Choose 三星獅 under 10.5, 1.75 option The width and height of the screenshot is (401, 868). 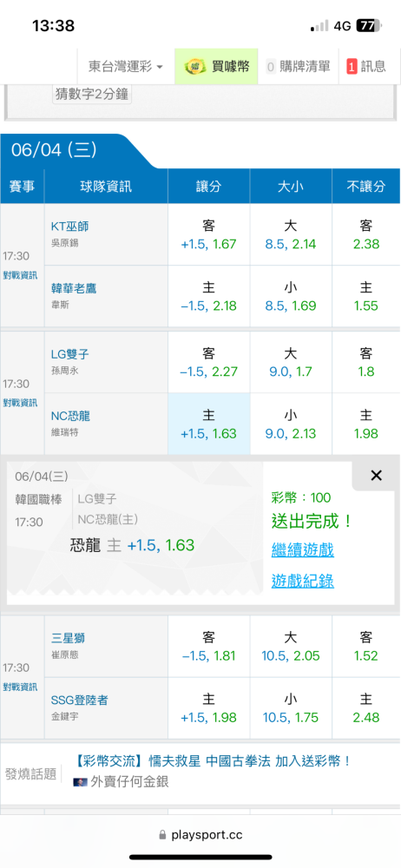(x=291, y=708)
